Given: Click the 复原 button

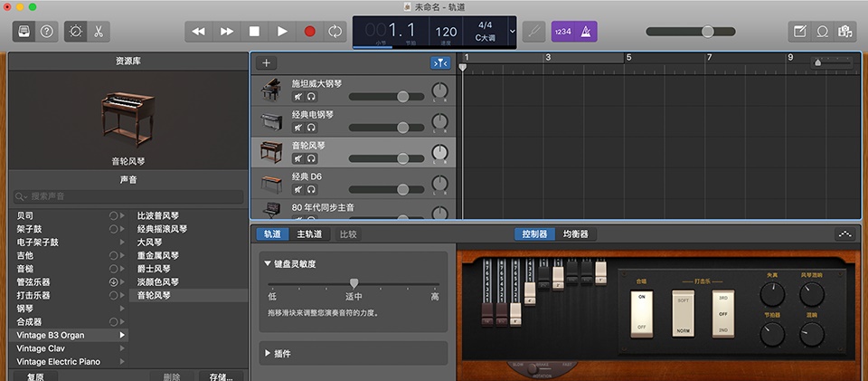Looking at the screenshot, I should (x=34, y=376).
